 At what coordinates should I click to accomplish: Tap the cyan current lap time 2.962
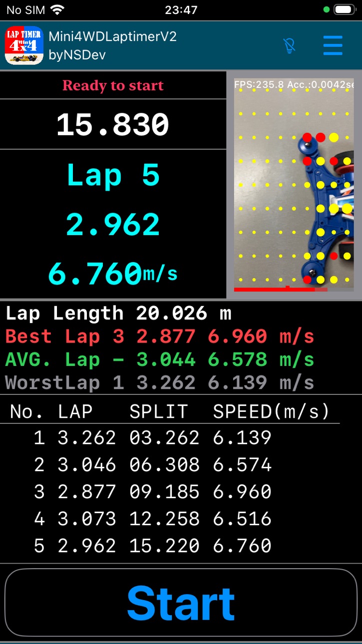tap(113, 225)
